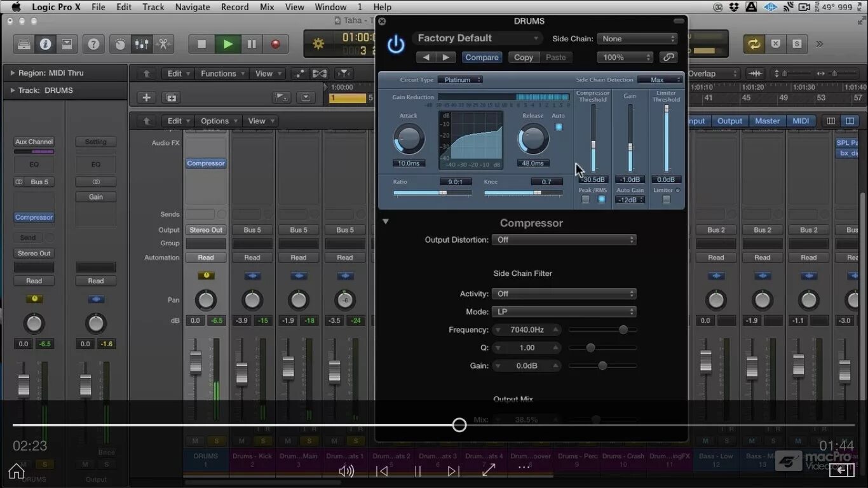The height and width of the screenshot is (488, 868).
Task: Toggle the Bus 5 stereo link icon
Action: [18, 182]
